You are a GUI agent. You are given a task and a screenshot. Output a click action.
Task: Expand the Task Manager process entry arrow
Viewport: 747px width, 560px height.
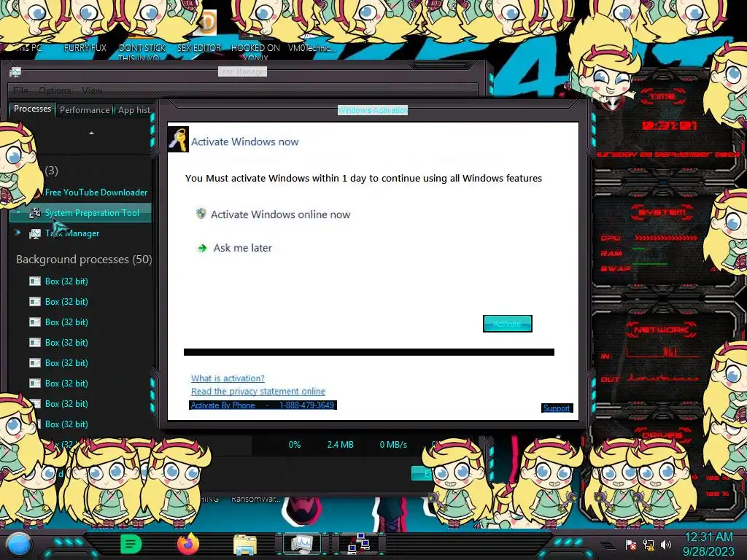[x=18, y=233]
